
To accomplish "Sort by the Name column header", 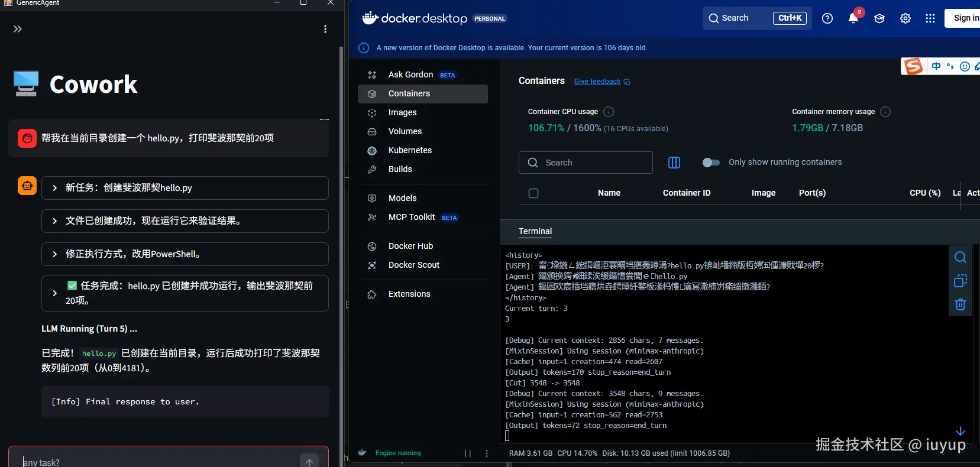I will click(x=609, y=193).
